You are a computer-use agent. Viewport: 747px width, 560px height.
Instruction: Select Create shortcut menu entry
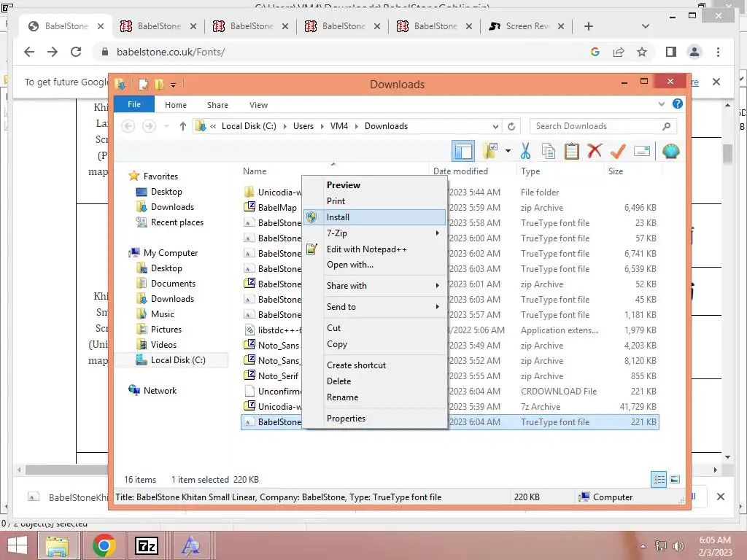tap(375, 365)
